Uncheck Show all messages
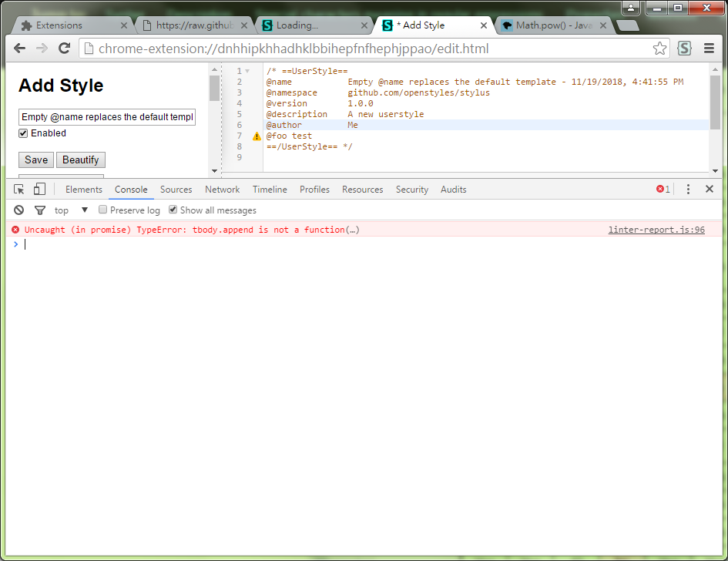This screenshot has height=561, width=728. 173,210
